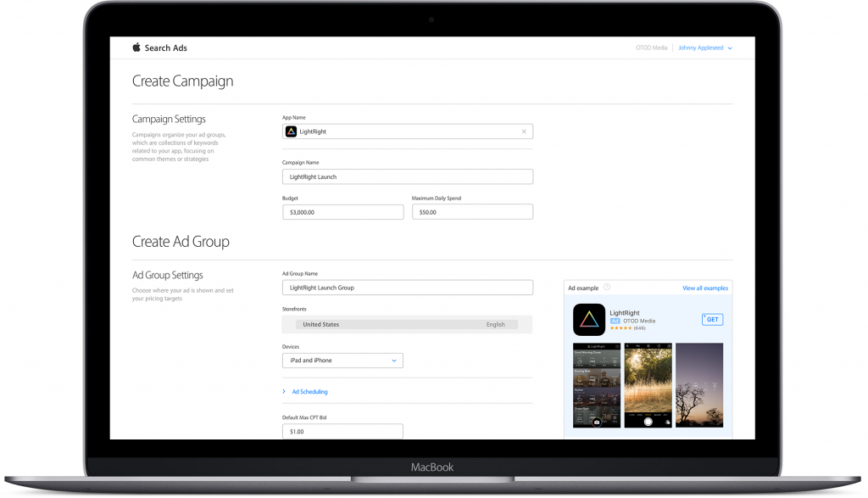Click the Ad Group Name field
Image resolution: width=868 pixels, height=498 pixels.
click(x=408, y=288)
